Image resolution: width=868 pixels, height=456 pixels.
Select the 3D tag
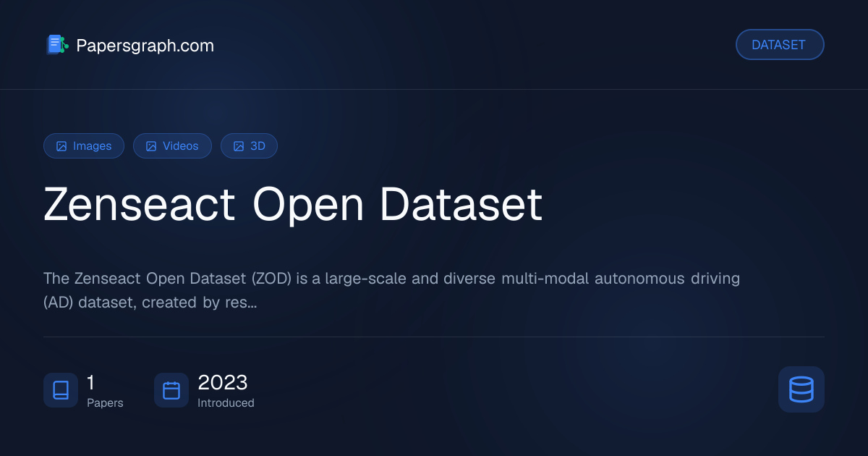point(249,146)
